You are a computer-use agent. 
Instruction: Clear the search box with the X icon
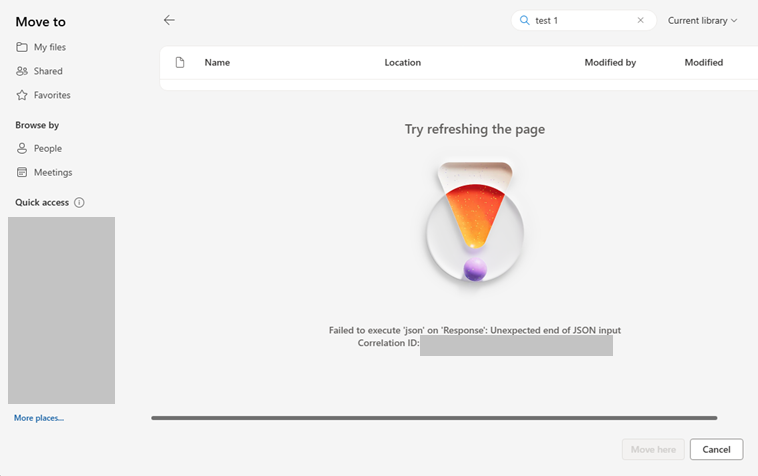641,20
